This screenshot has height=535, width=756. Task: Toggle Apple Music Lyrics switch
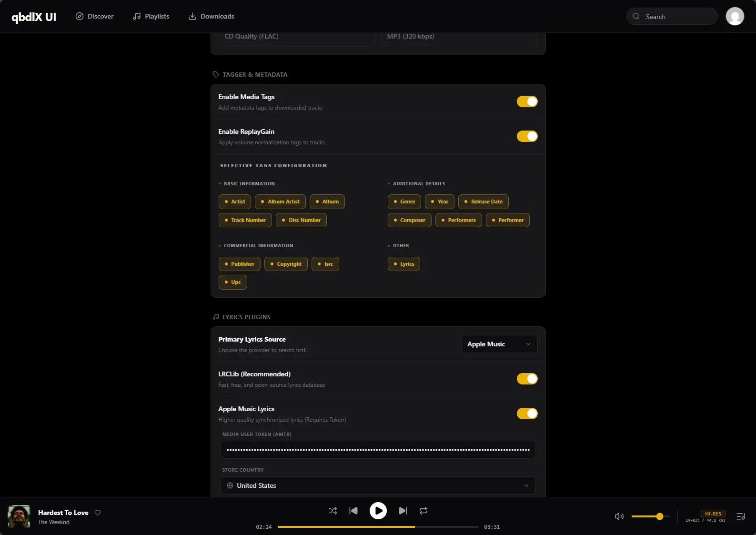tap(527, 414)
